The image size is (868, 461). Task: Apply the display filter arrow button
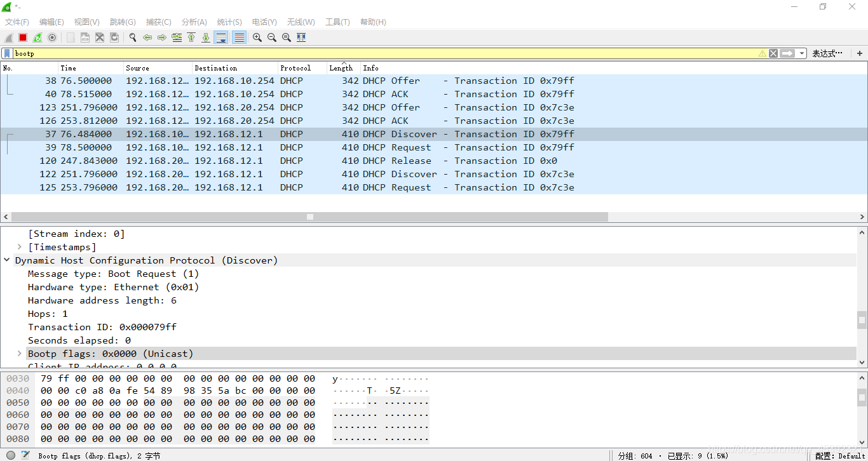(788, 53)
